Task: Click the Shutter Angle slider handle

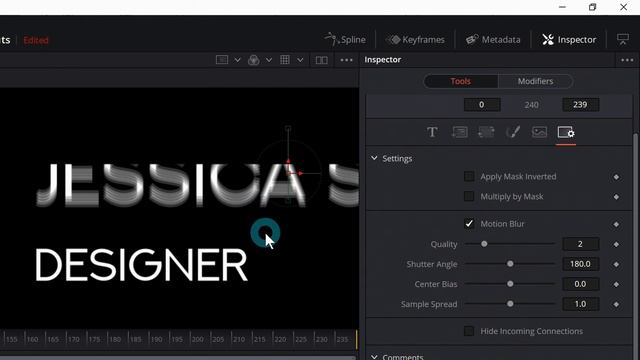Action: pos(510,264)
